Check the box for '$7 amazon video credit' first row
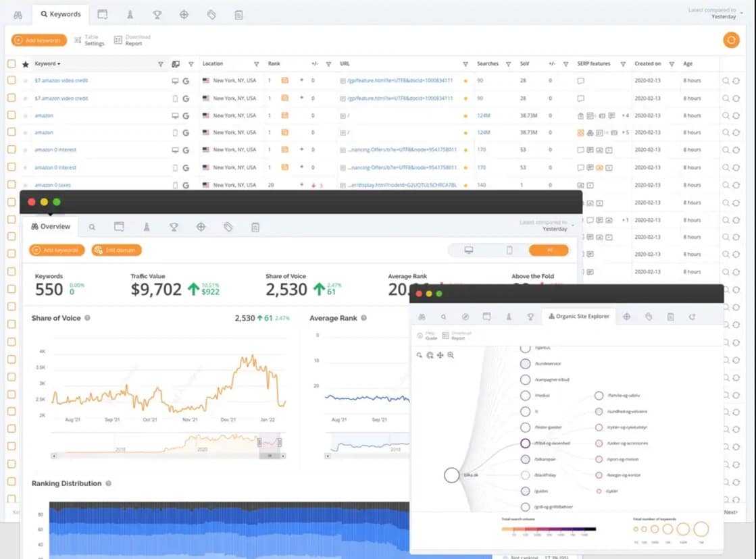This screenshot has width=756, height=559. pyautogui.click(x=11, y=80)
